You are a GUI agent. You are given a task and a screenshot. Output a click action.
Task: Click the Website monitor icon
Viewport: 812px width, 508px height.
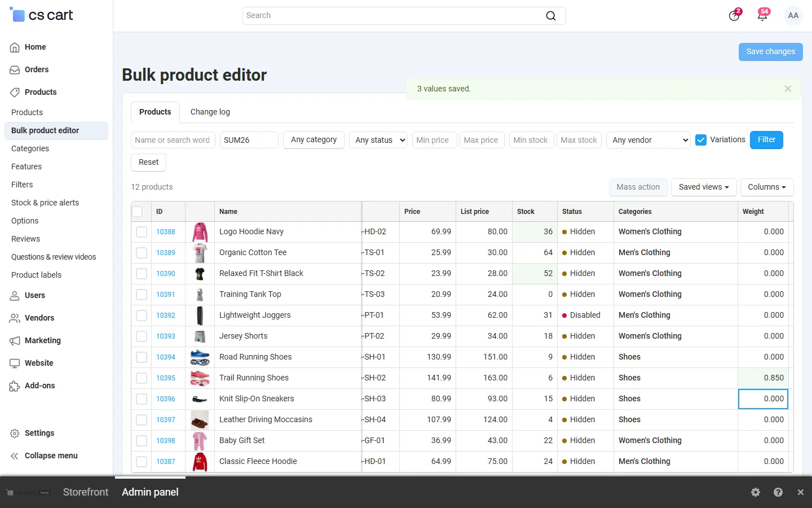pos(15,364)
